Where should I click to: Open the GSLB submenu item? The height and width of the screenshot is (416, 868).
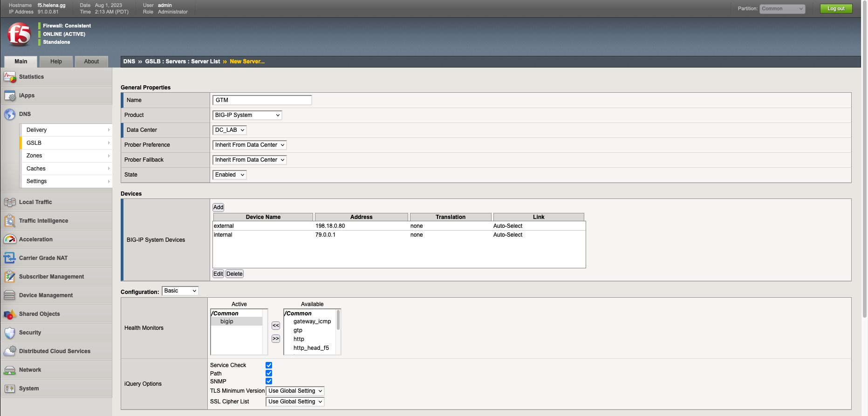pos(66,143)
